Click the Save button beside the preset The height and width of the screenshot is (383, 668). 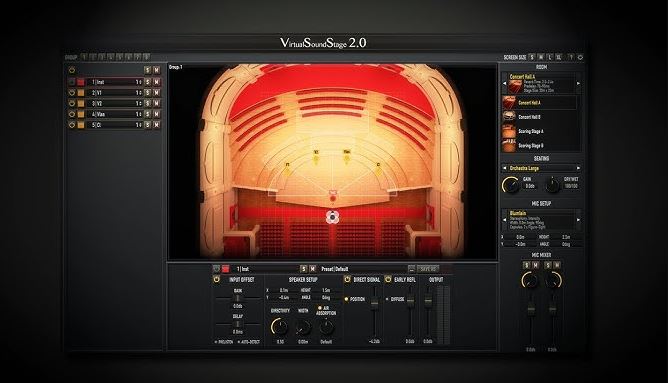427,269
